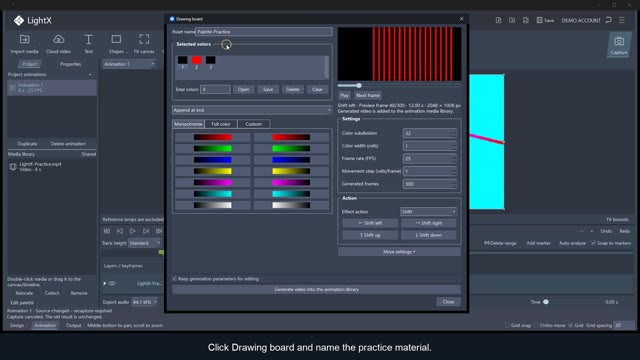Adjust the Time slider
This screenshot has height=360, width=640.
coord(546,302)
